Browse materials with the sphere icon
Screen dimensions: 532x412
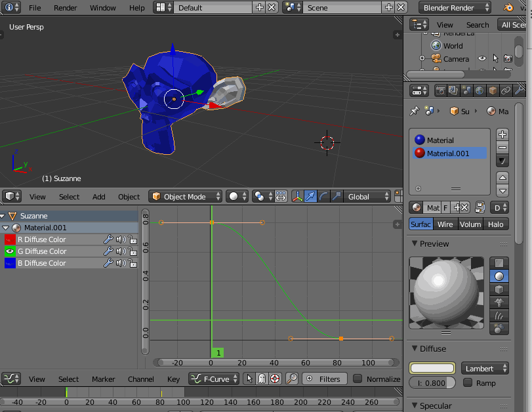(417, 207)
